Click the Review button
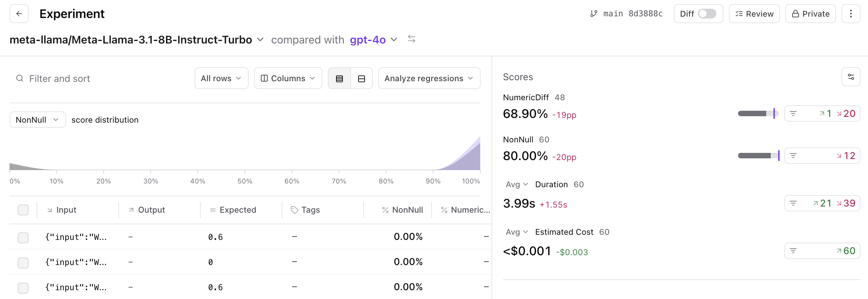 click(x=754, y=14)
